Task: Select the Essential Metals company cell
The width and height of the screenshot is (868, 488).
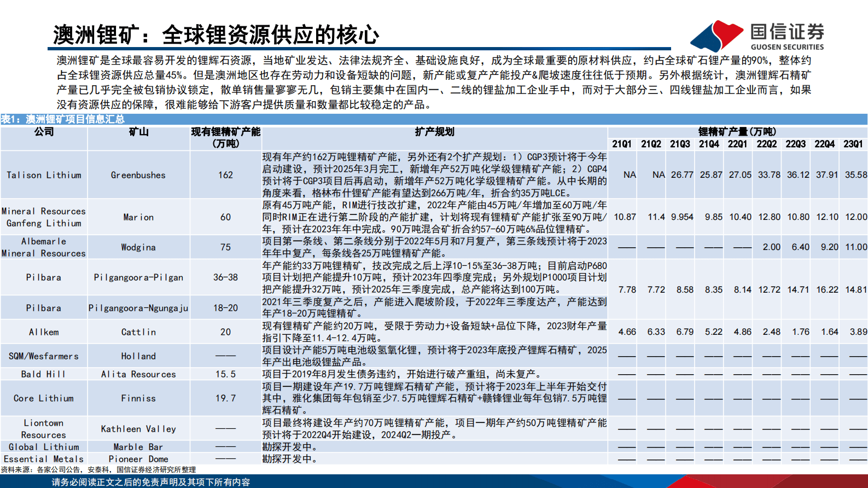Action: 44,459
